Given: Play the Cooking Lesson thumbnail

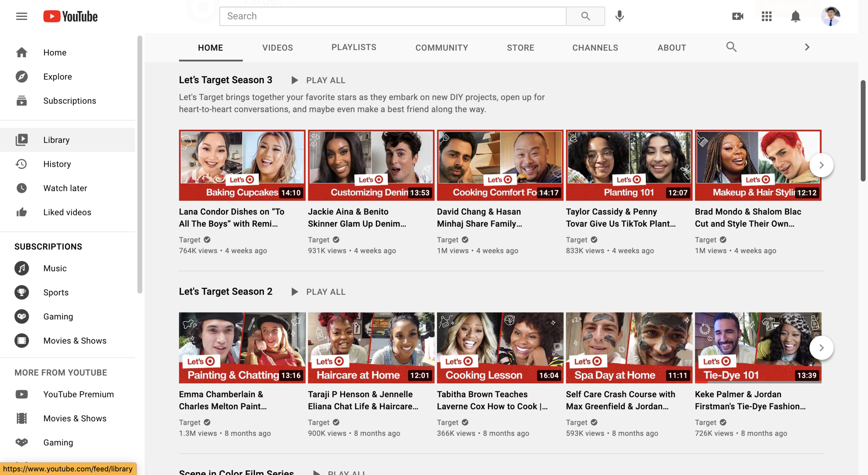Looking at the screenshot, I should coord(500,348).
